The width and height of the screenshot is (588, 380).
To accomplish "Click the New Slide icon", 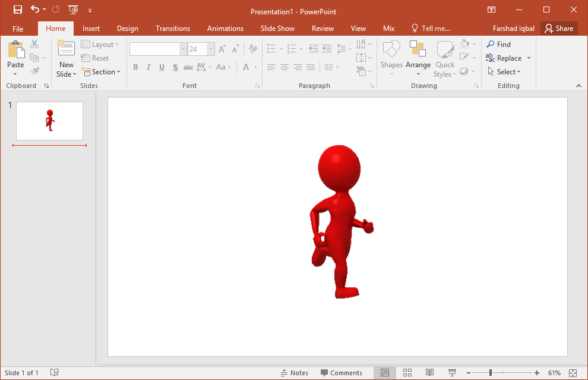I will [66, 49].
